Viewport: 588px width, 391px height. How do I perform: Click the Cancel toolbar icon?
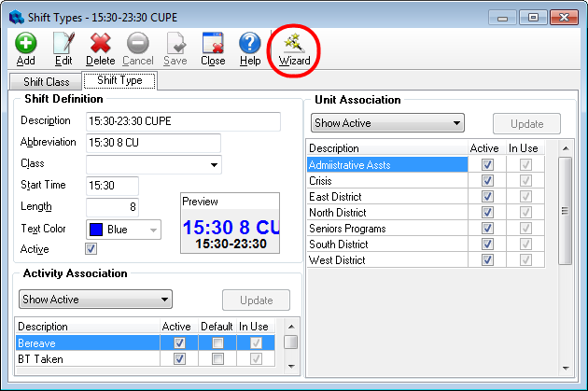(x=137, y=44)
